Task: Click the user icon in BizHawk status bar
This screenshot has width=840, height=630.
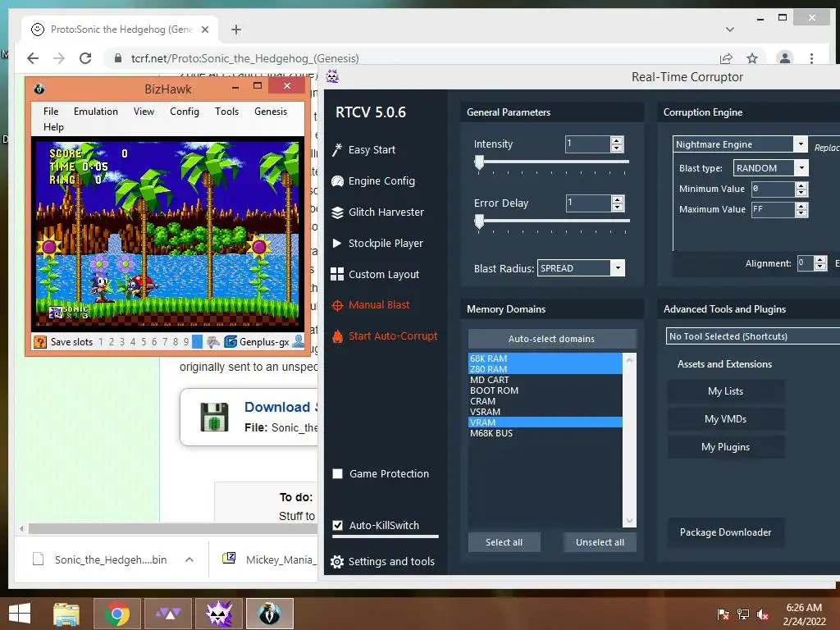Action: (x=299, y=341)
